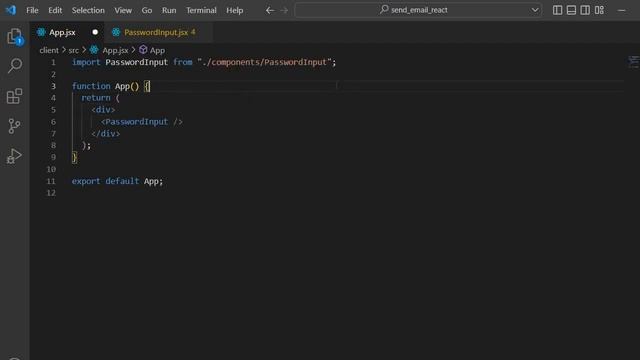Click export default App on line 11

point(117,181)
